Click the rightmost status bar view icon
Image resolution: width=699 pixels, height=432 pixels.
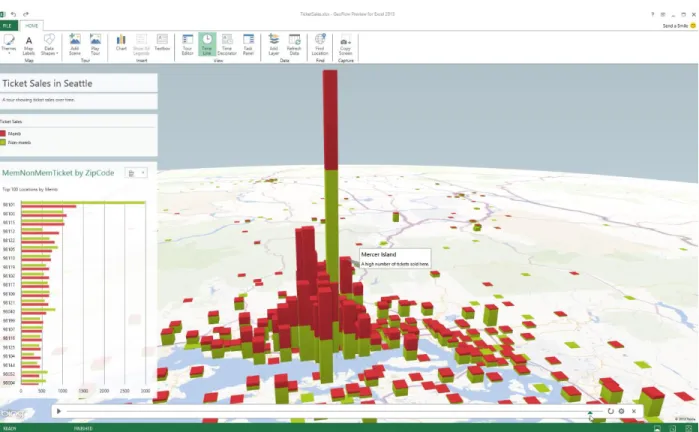[688, 428]
